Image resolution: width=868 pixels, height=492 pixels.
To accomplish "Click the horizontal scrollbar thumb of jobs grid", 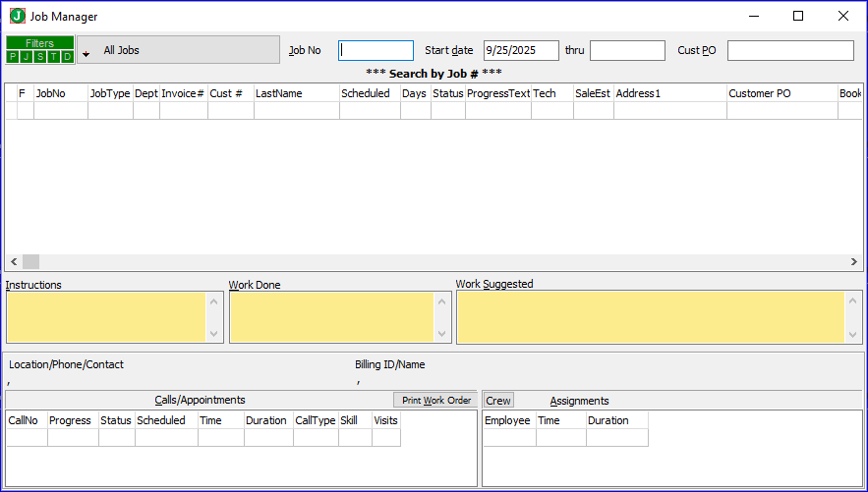I will [31, 261].
